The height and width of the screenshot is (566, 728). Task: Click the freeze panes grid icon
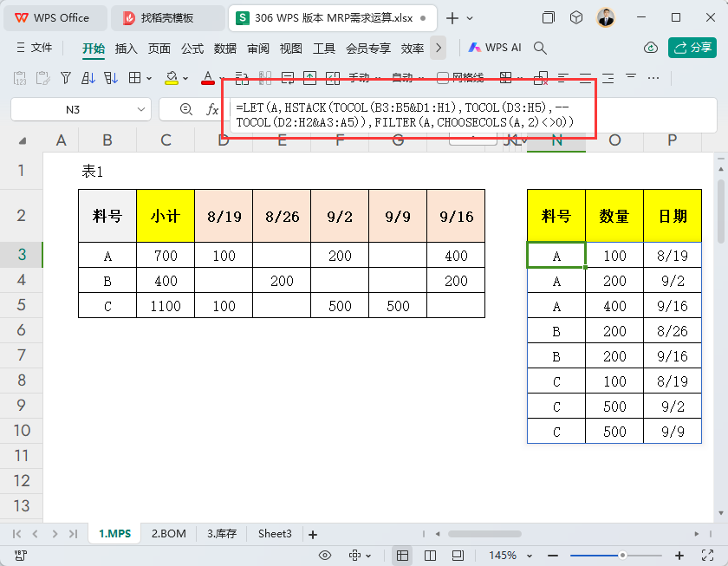pos(505,78)
